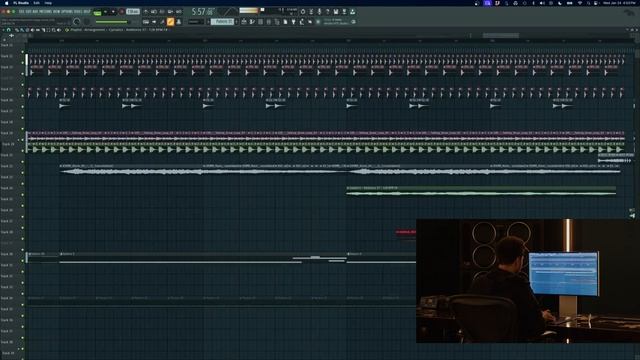Image resolution: width=640 pixels, height=360 pixels.
Task: Click the Play button in transport
Action: [x=105, y=12]
